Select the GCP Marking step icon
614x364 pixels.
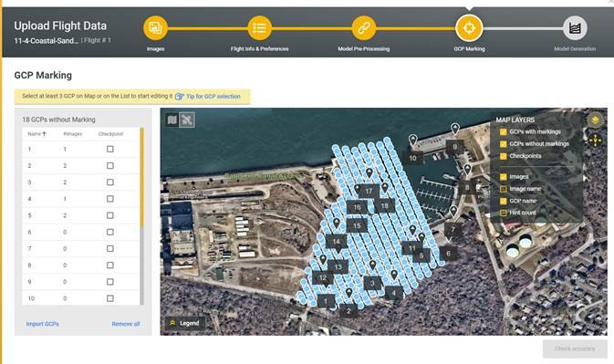click(469, 28)
